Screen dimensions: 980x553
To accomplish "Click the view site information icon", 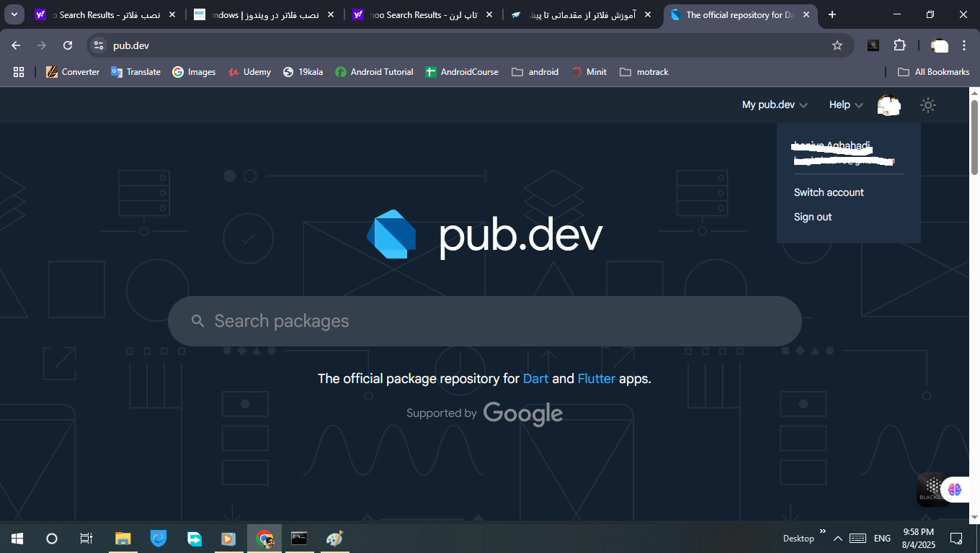I will tap(99, 45).
